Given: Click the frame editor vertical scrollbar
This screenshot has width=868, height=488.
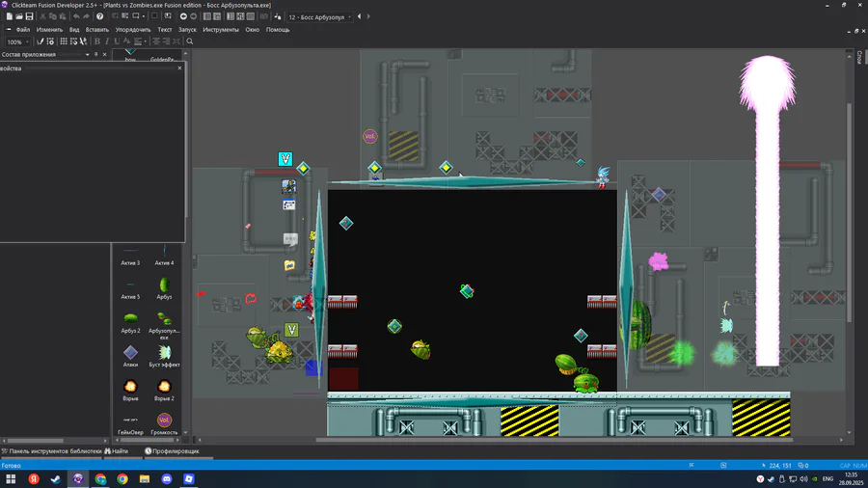Looking at the screenshot, I should pos(849,213).
